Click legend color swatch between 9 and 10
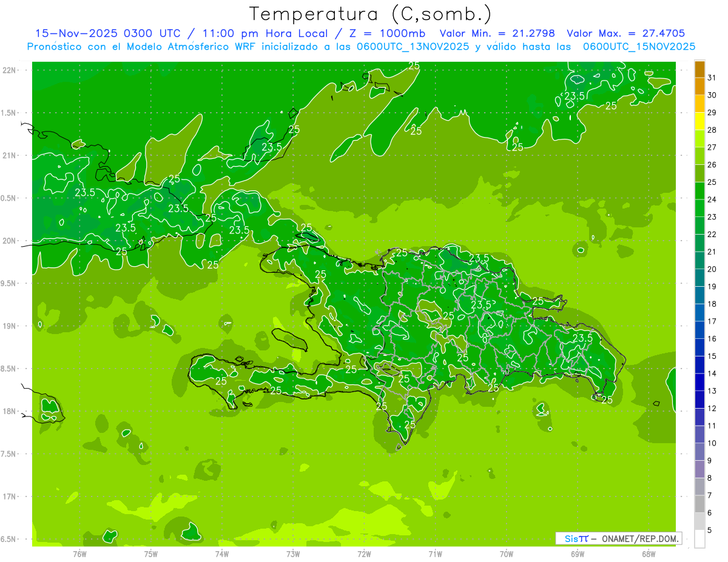Viewport: 728px width, 562px height. pyautogui.click(x=699, y=452)
